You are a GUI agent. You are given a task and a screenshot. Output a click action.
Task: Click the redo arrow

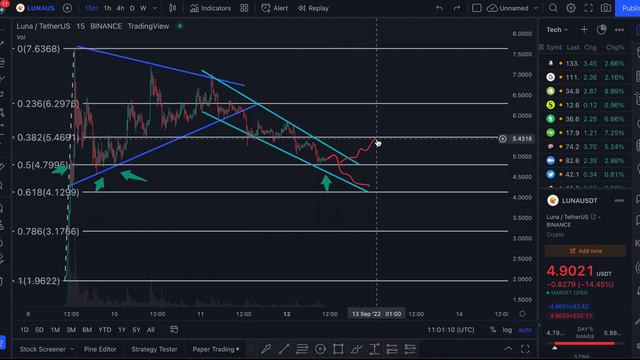tap(457, 8)
